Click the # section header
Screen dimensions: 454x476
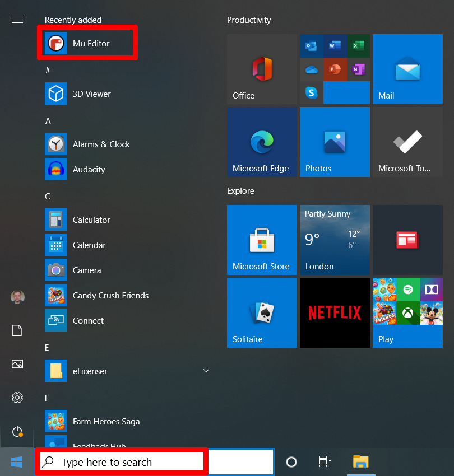click(x=48, y=71)
